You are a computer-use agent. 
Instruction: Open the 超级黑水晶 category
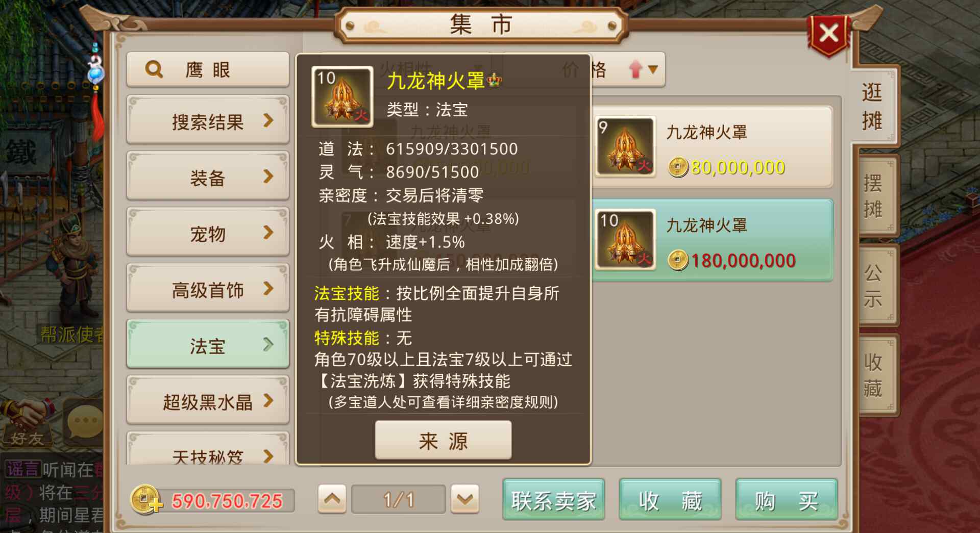pos(208,401)
